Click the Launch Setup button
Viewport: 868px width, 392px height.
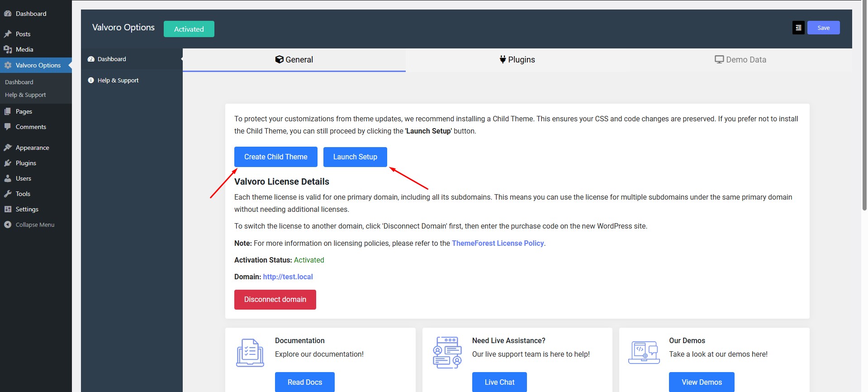(355, 157)
